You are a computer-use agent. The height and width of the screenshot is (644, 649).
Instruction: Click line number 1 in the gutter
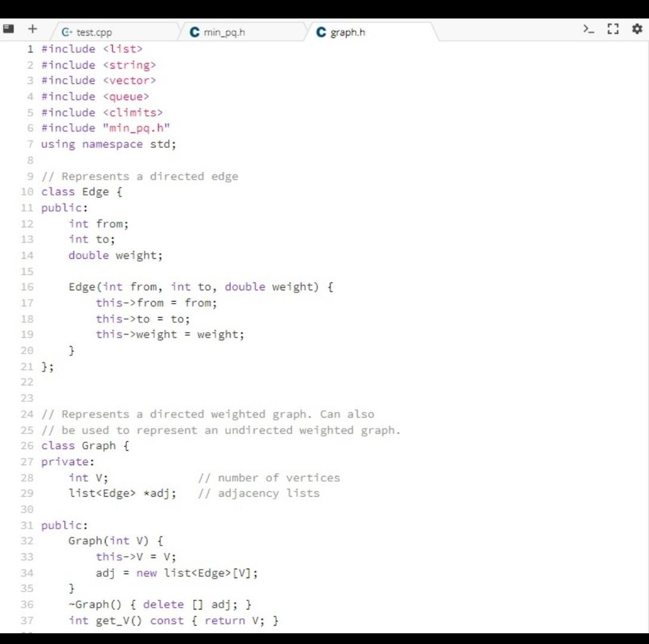tap(30, 49)
